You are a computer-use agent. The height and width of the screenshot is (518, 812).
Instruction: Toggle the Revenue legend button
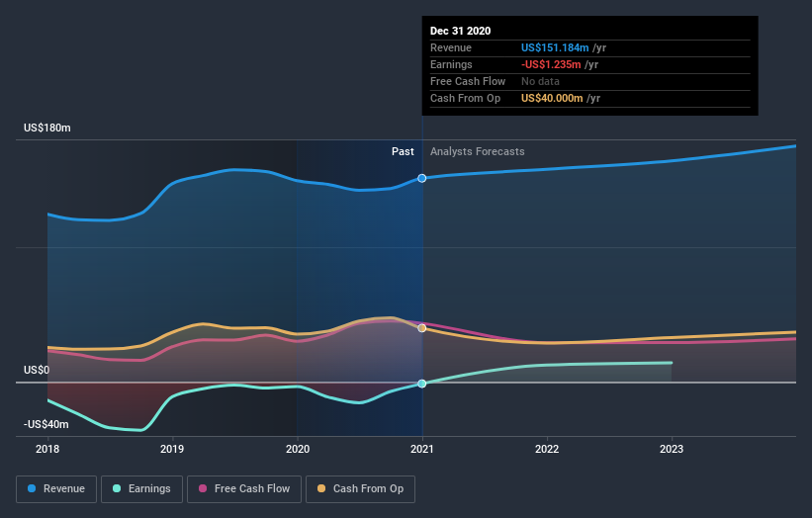coord(56,489)
